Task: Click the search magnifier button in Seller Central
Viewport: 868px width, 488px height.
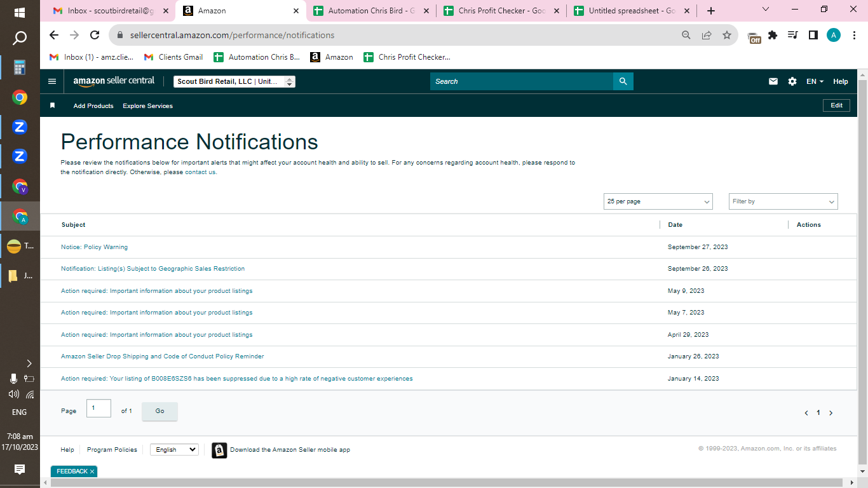Action: (x=623, y=81)
